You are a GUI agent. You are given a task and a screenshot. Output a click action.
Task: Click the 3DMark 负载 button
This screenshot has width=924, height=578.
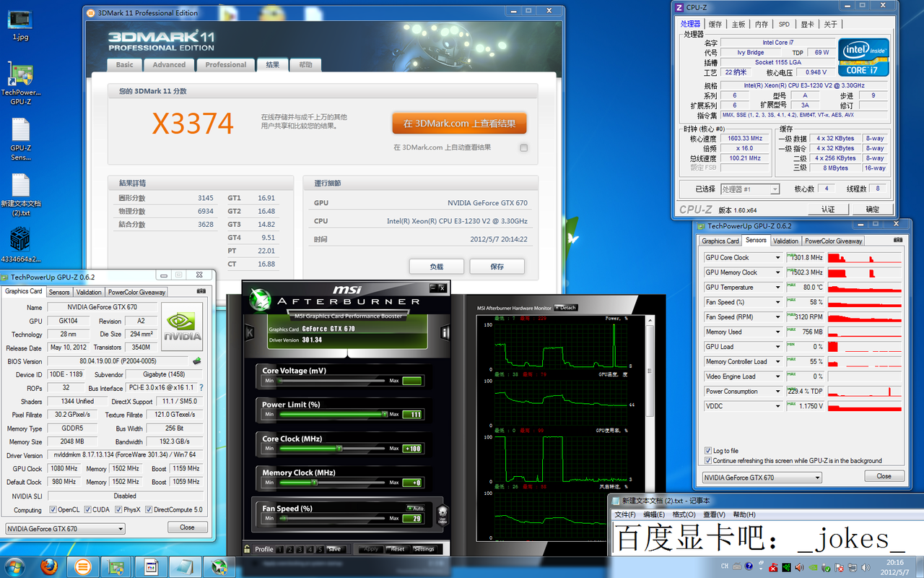(436, 267)
